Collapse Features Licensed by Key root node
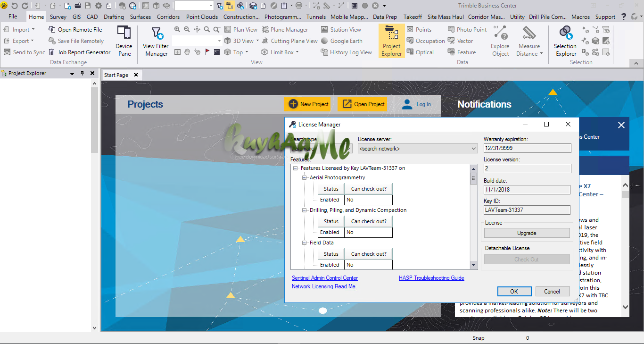 pyautogui.click(x=296, y=168)
